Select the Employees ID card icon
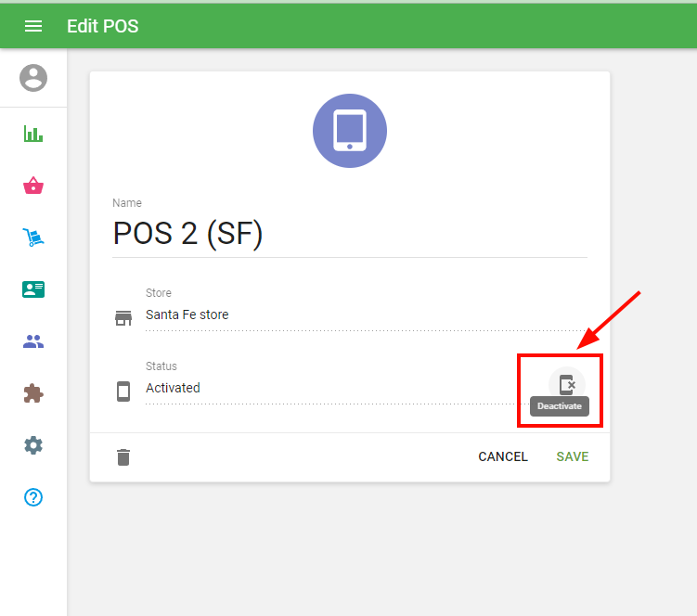 (x=33, y=289)
